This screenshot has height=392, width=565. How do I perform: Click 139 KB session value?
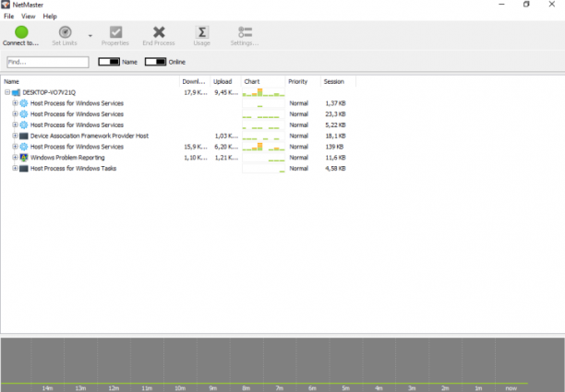click(334, 147)
